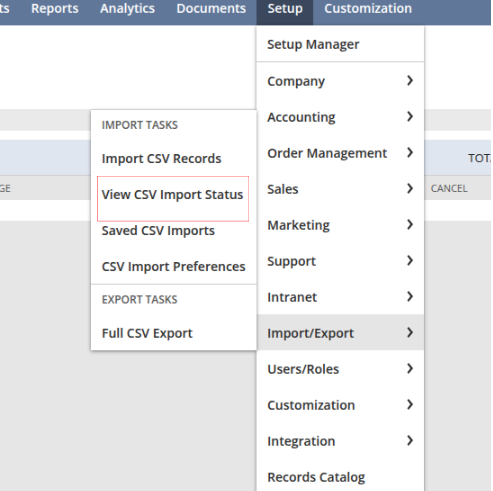Image resolution: width=493 pixels, height=491 pixels.
Task: Expand the Customization dropdown entry arrow
Action: click(x=410, y=404)
